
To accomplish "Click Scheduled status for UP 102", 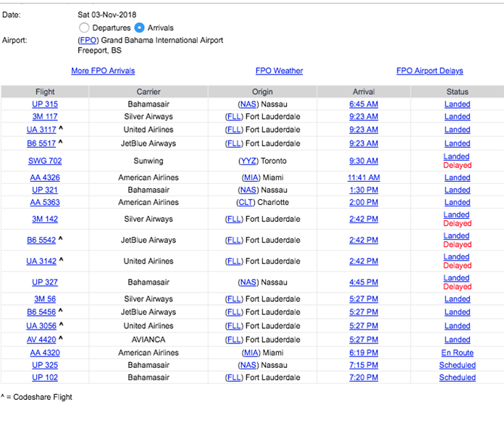I will coord(458,377).
